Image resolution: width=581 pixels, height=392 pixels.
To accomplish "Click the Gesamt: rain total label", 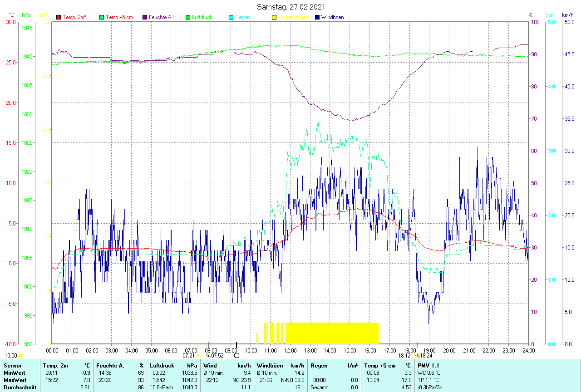I will pos(320,387).
